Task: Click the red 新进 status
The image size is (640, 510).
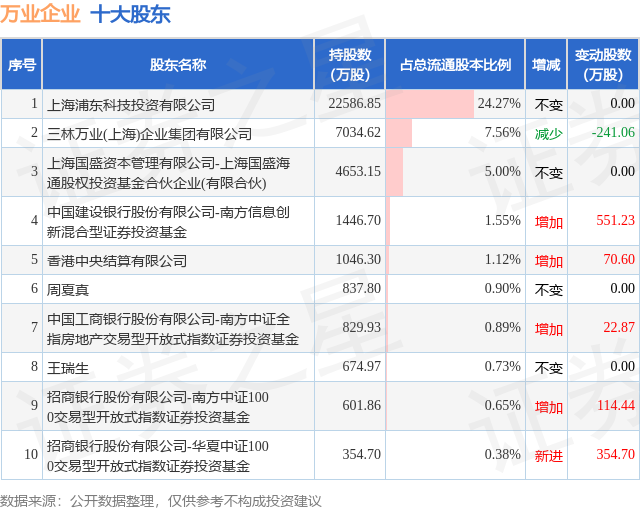Action: click(549, 456)
